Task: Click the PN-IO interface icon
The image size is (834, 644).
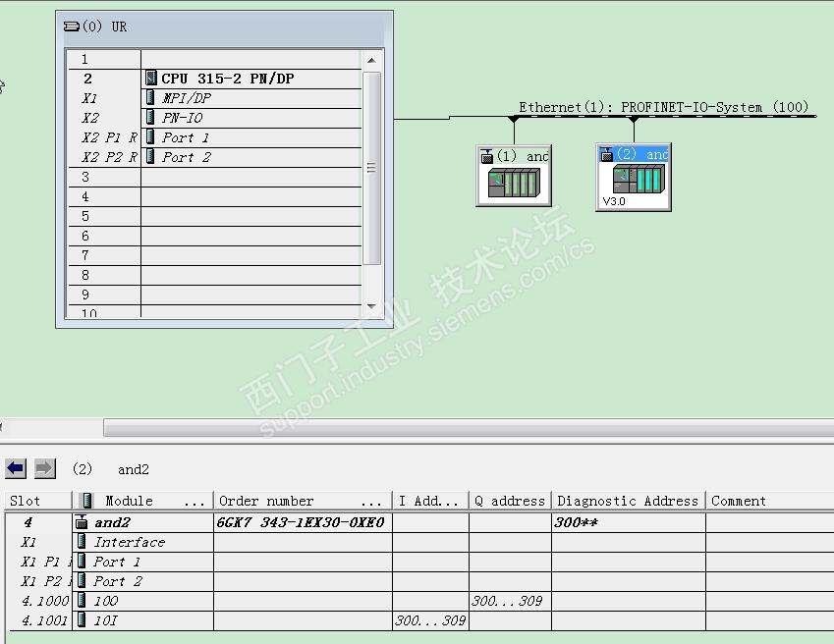Action: 150,118
